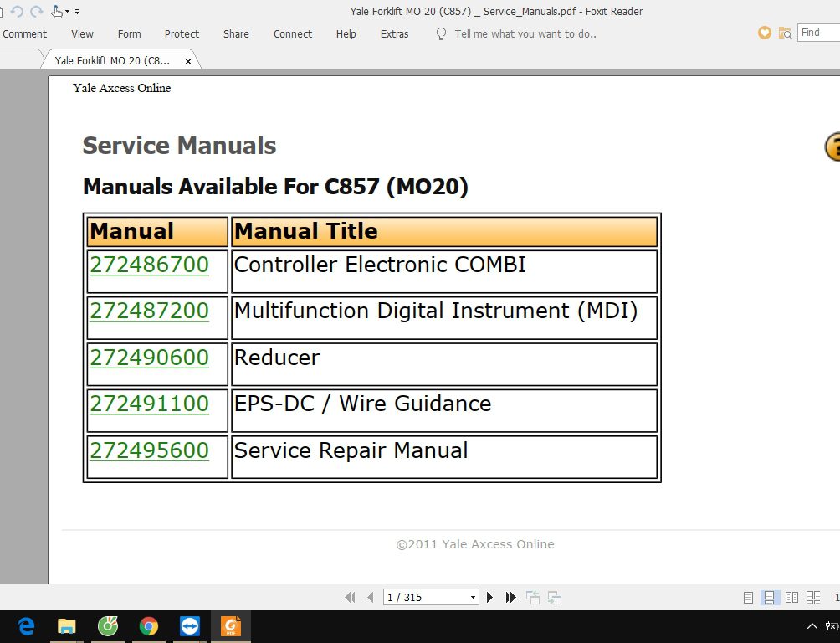Open the Comment ribbon tab
Image resolution: width=840 pixels, height=643 pixels.
24,33
